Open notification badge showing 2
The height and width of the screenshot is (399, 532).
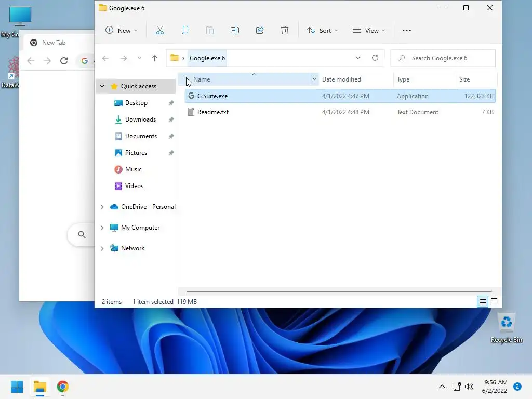click(x=517, y=387)
